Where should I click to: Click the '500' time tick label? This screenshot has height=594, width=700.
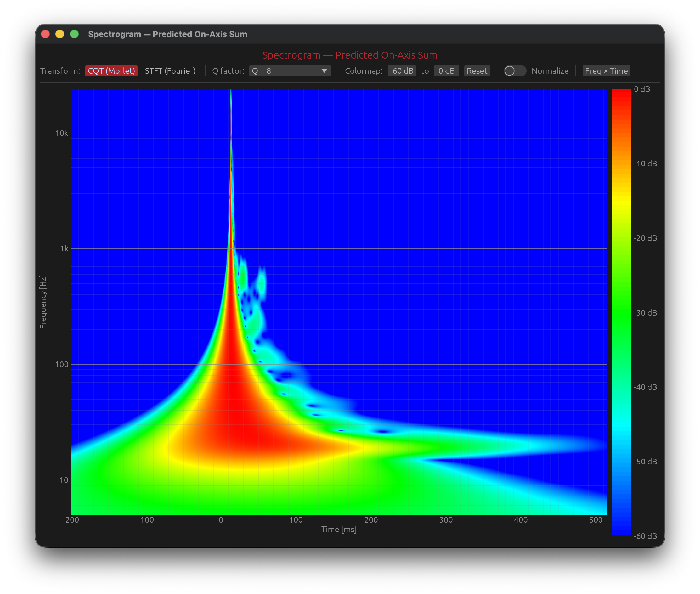[596, 519]
